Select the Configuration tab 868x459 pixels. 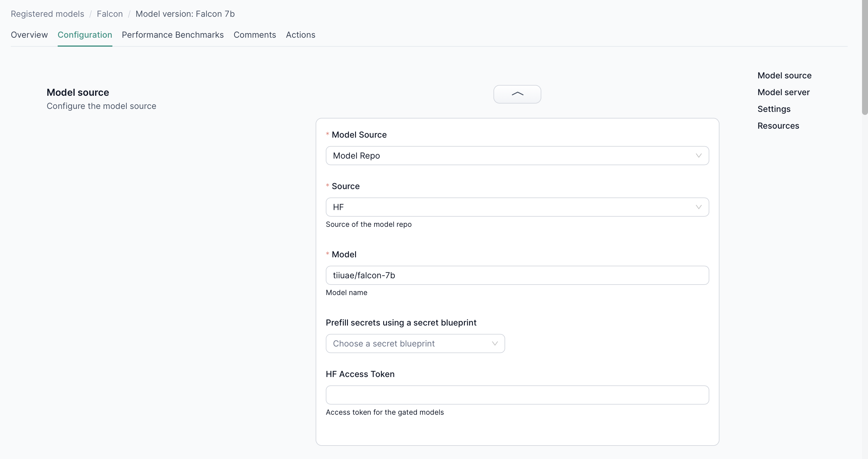point(85,35)
